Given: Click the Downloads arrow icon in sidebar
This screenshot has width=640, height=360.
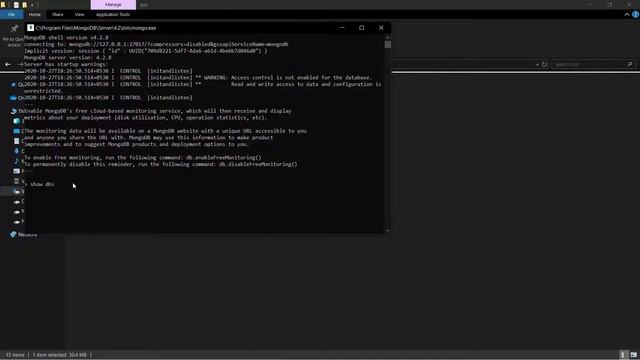Looking at the screenshot, I should (17, 151).
